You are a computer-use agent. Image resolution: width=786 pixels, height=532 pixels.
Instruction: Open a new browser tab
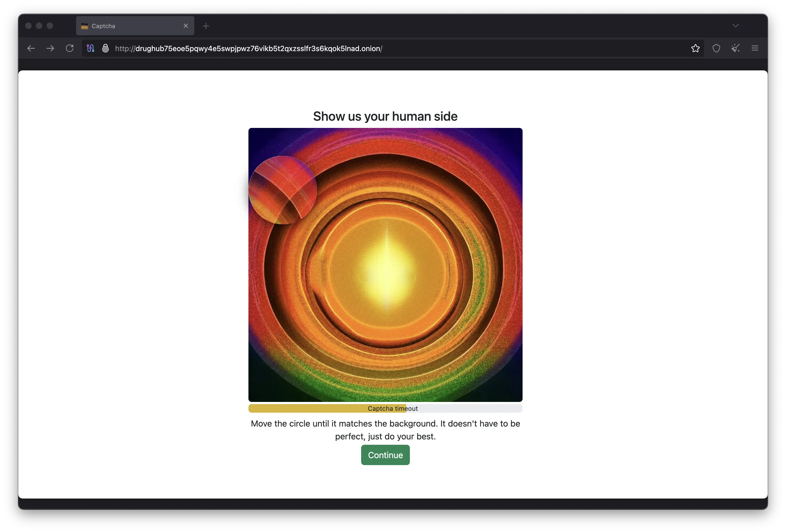(x=206, y=26)
